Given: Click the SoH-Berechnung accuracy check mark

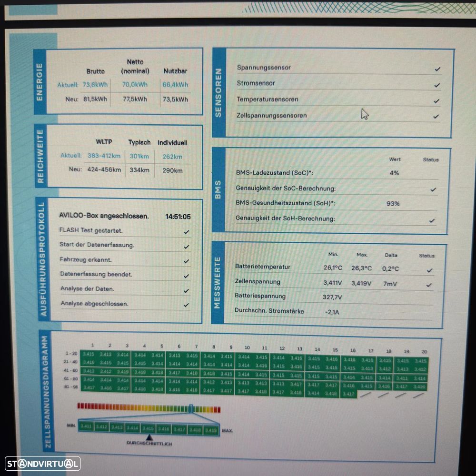Looking at the screenshot, I should [432, 221].
